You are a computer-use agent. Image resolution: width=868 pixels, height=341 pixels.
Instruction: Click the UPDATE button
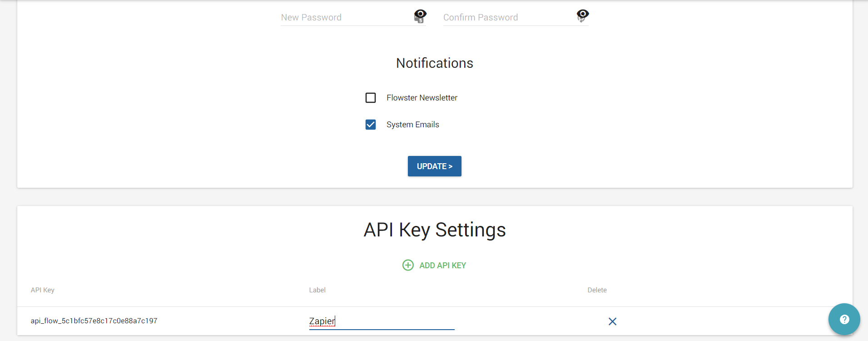pos(435,166)
